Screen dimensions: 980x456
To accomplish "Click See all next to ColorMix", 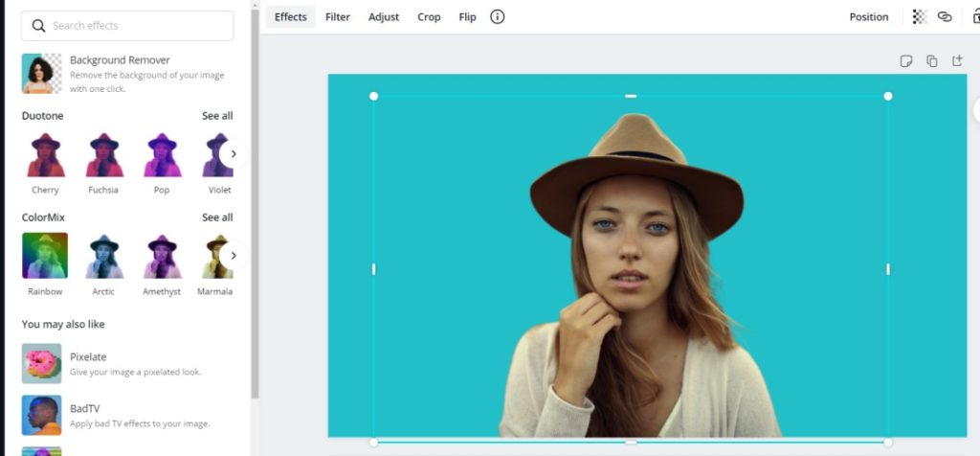I will click(217, 217).
